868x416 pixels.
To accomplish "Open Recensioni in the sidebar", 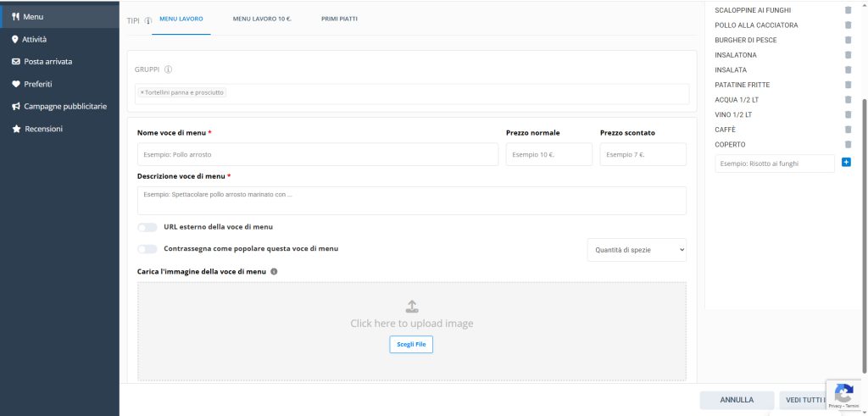I will pos(42,129).
